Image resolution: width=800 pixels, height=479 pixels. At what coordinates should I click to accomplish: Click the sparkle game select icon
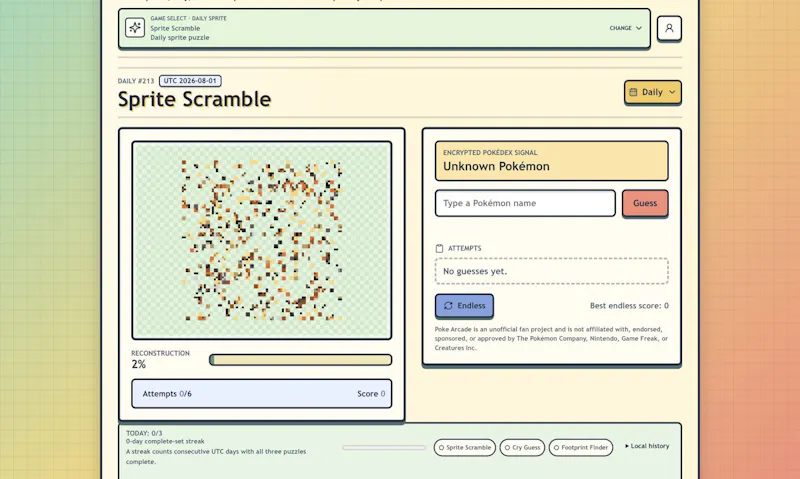point(135,28)
